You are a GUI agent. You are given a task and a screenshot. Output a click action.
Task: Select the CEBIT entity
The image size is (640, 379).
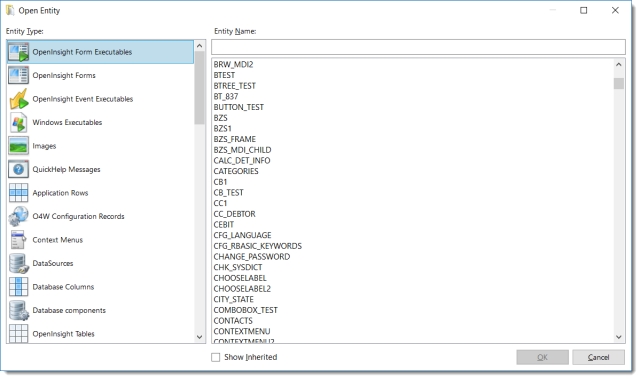224,225
